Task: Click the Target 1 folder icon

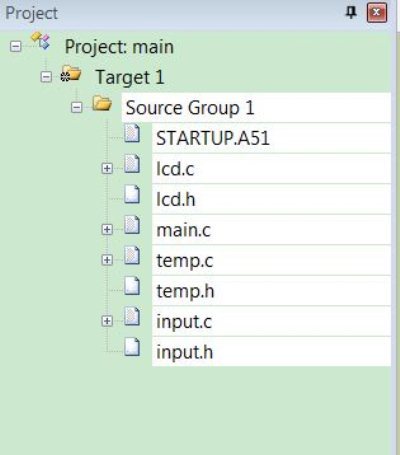Action: pyautogui.click(x=71, y=74)
